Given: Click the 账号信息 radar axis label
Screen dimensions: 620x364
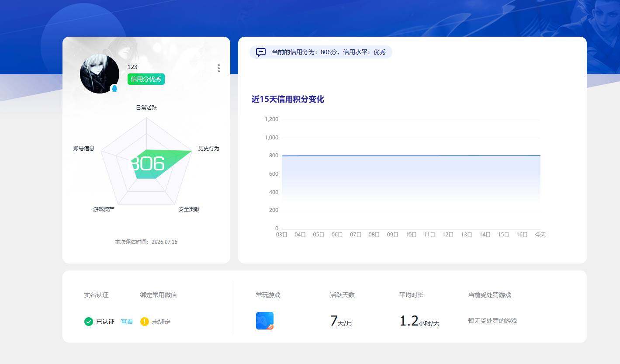Looking at the screenshot, I should [x=84, y=149].
